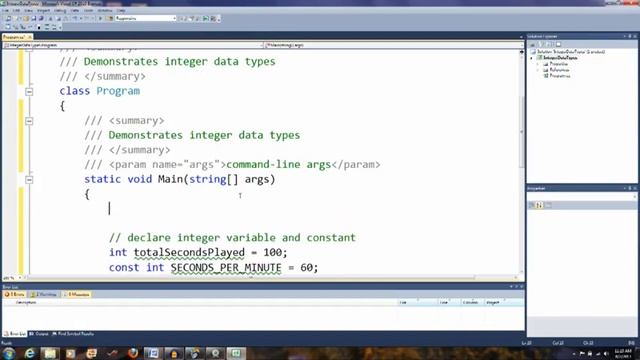The height and width of the screenshot is (360, 640).
Task: Expand the Properties folder in Solution Explorer
Action: click(x=538, y=64)
